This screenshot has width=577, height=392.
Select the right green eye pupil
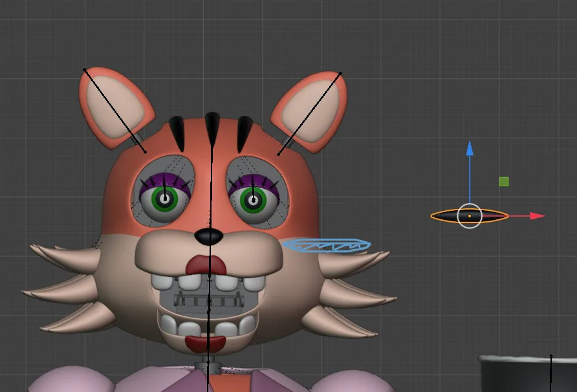pos(253,201)
